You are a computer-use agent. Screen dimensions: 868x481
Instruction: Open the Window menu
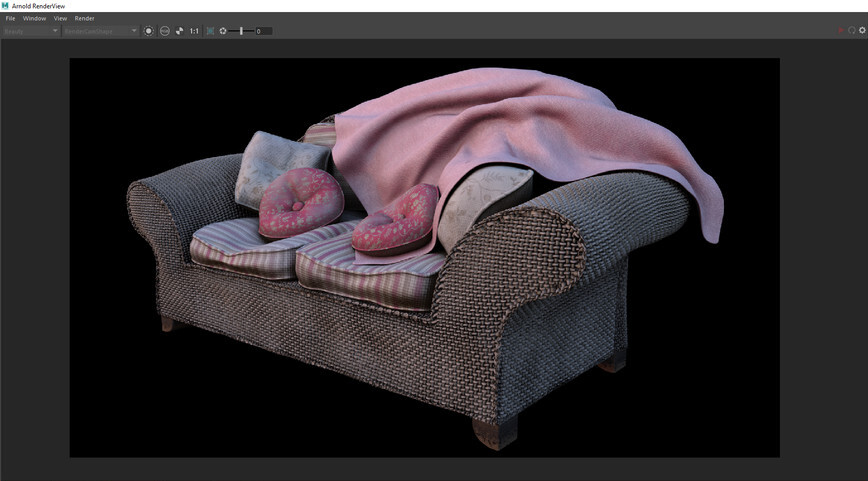point(34,18)
